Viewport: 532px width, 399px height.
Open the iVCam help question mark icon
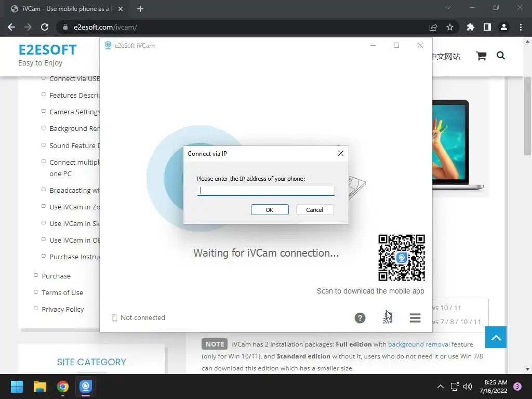coord(360,318)
